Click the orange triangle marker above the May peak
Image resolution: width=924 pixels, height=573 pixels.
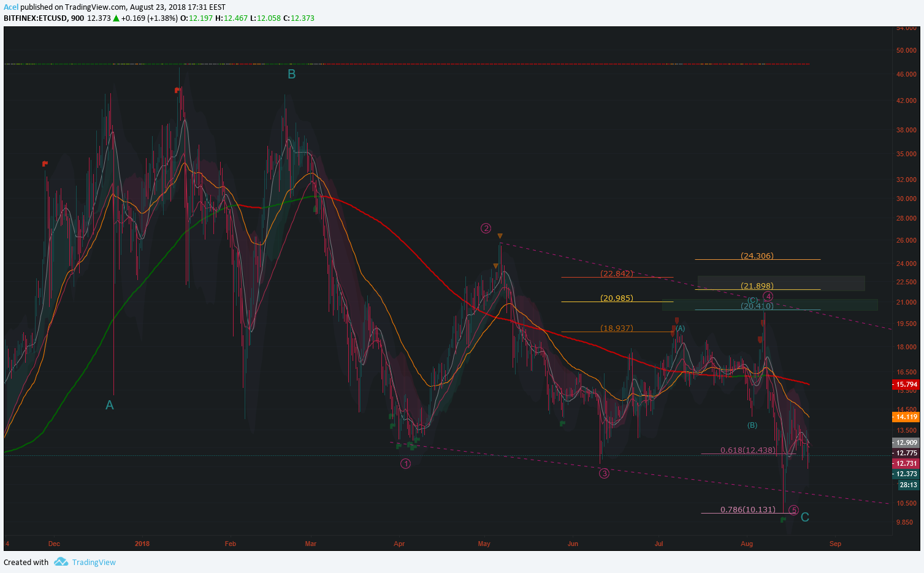(500, 236)
